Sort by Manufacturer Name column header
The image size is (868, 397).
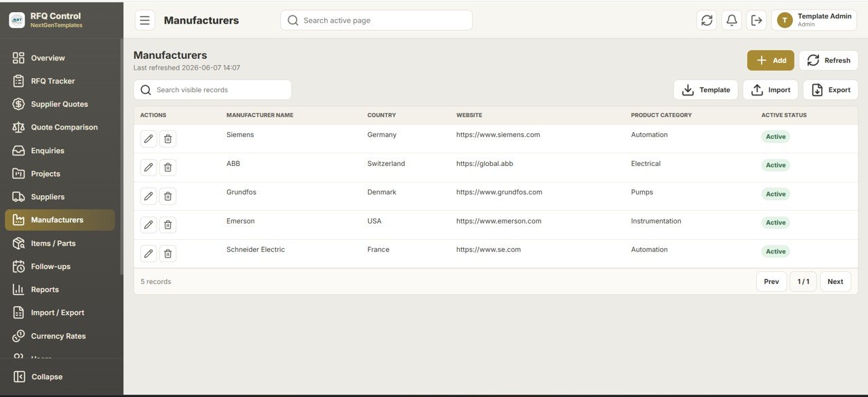click(x=260, y=115)
